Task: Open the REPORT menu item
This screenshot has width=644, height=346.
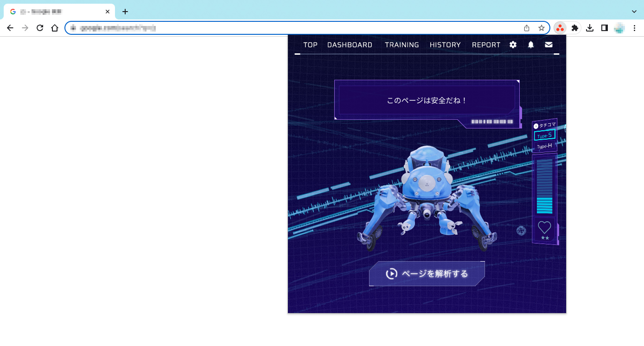Action: [x=486, y=45]
